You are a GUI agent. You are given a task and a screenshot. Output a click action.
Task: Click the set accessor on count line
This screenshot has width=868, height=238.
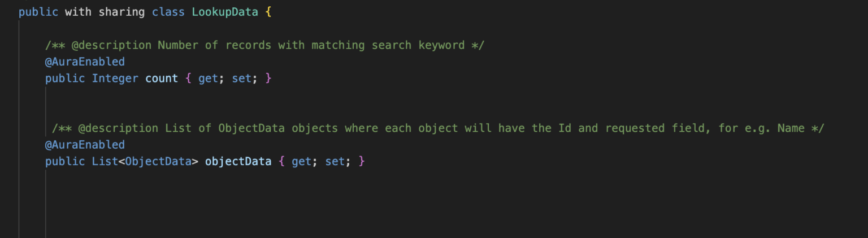click(x=241, y=78)
